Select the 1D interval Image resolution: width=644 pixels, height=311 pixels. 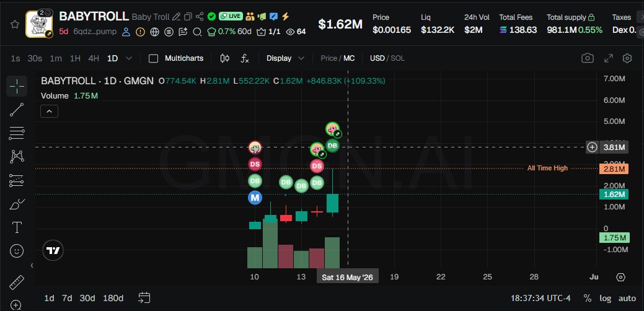[113, 58]
